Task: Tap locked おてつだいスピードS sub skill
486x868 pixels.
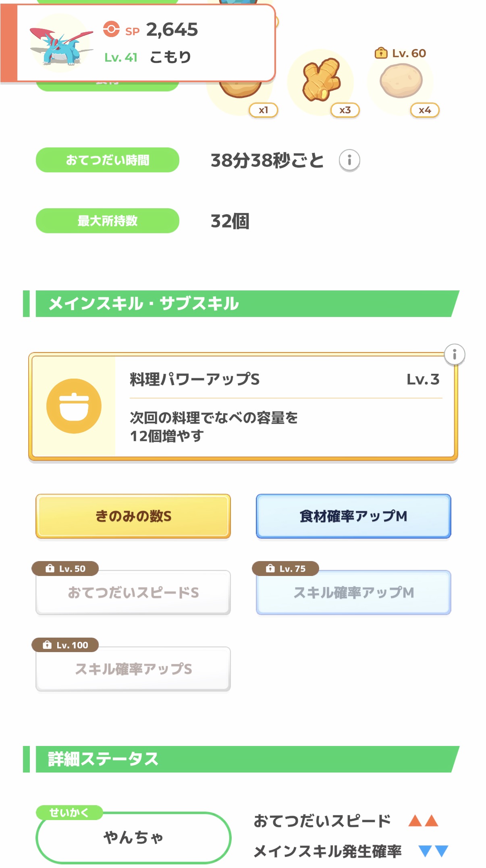Action: click(133, 593)
